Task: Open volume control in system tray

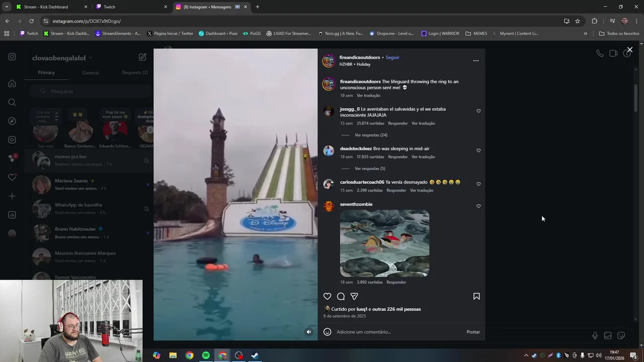Action: pyautogui.click(x=599, y=355)
